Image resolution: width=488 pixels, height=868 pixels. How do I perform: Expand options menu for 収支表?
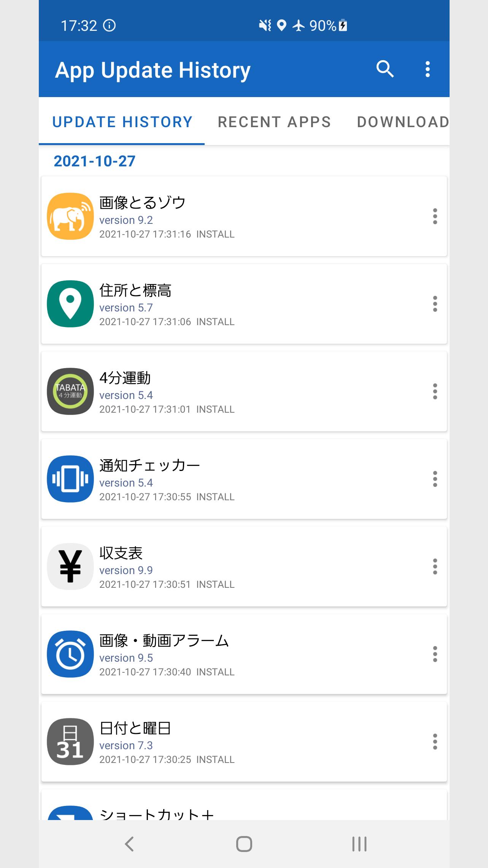pos(435,566)
